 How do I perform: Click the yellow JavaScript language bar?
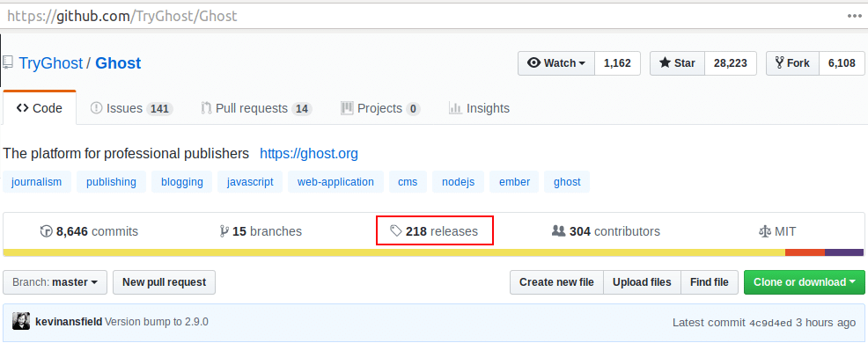(394, 252)
